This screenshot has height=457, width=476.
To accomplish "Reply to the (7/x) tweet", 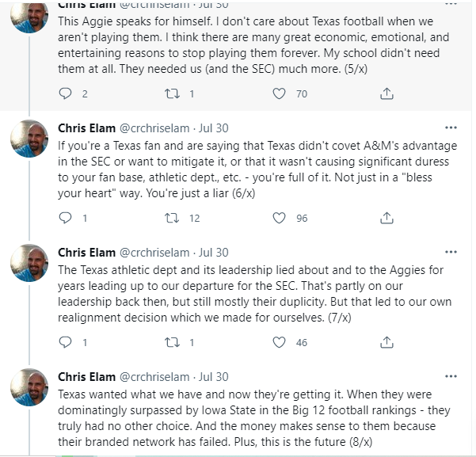I will (x=66, y=342).
